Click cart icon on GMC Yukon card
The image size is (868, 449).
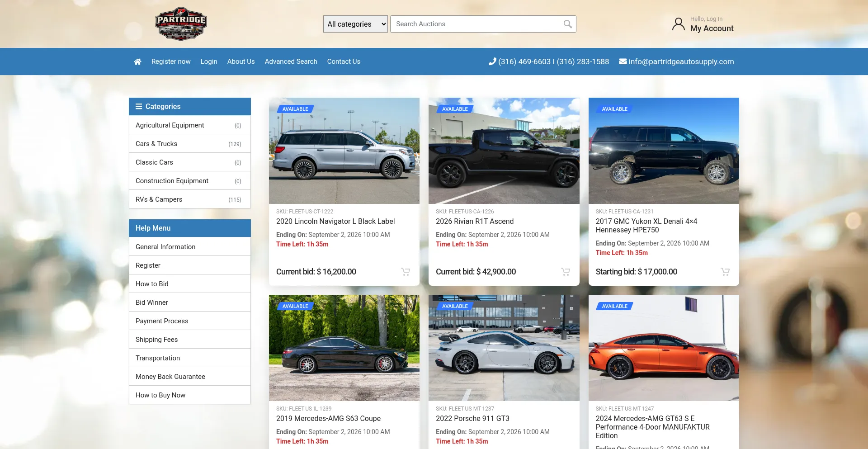click(725, 272)
